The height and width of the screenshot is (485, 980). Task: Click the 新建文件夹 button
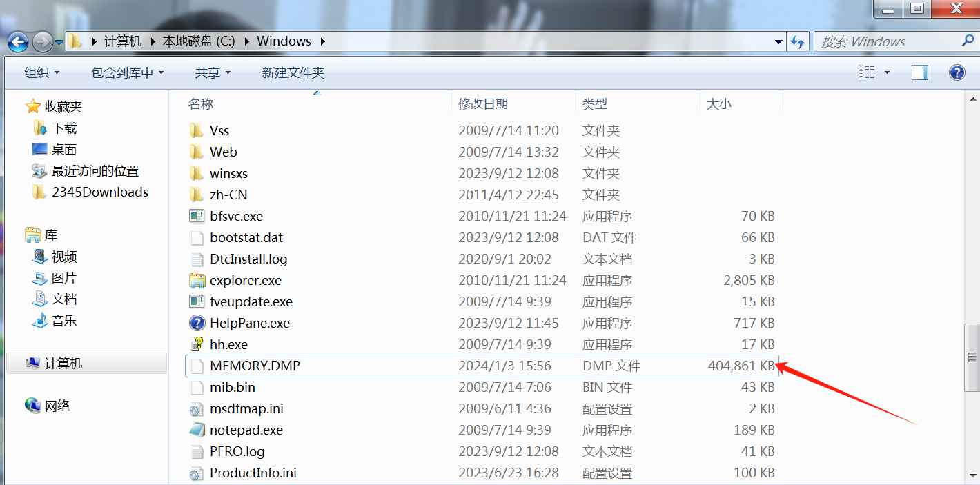pyautogui.click(x=293, y=72)
